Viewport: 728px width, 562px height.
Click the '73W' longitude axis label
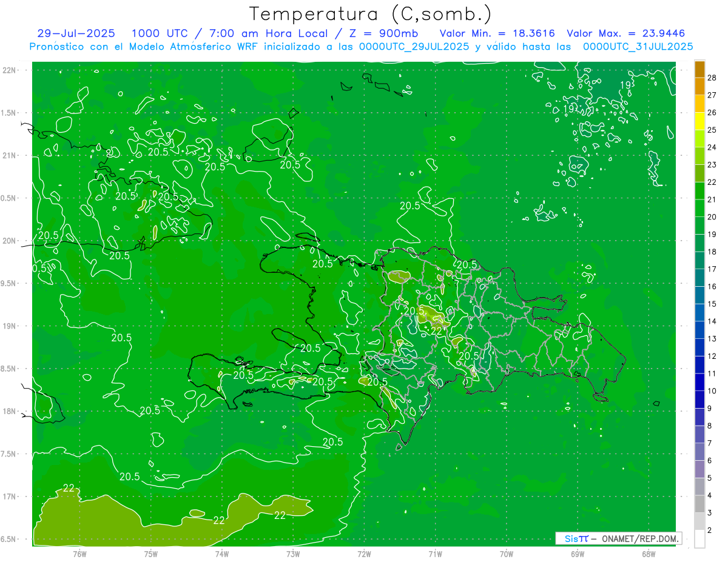tap(293, 553)
